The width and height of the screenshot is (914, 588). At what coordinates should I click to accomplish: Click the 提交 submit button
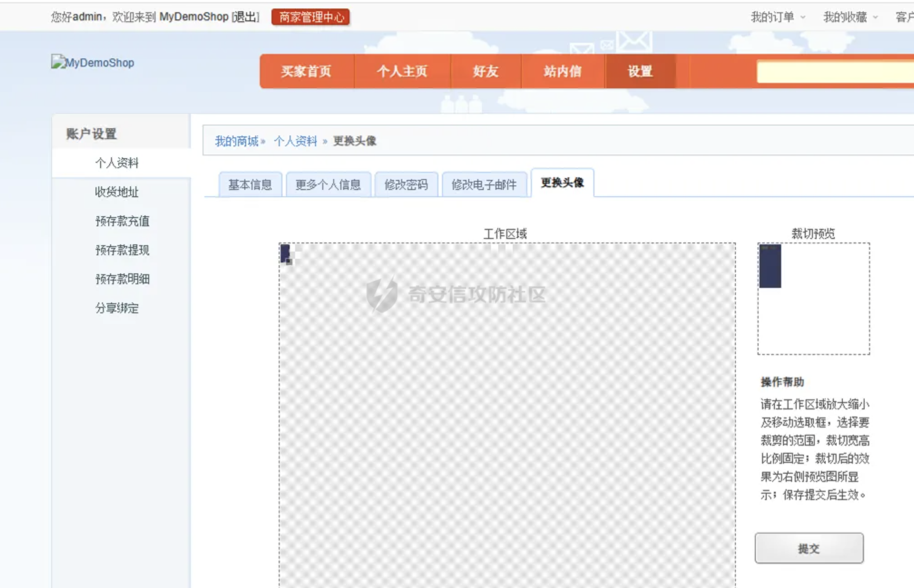809,548
